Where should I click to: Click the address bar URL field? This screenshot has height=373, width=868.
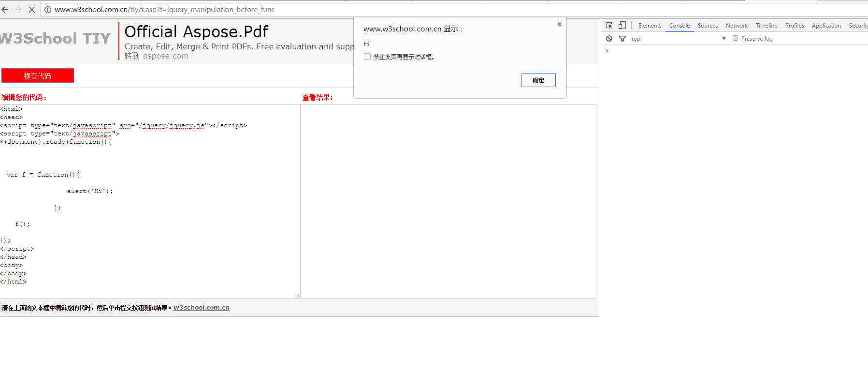pyautogui.click(x=454, y=10)
